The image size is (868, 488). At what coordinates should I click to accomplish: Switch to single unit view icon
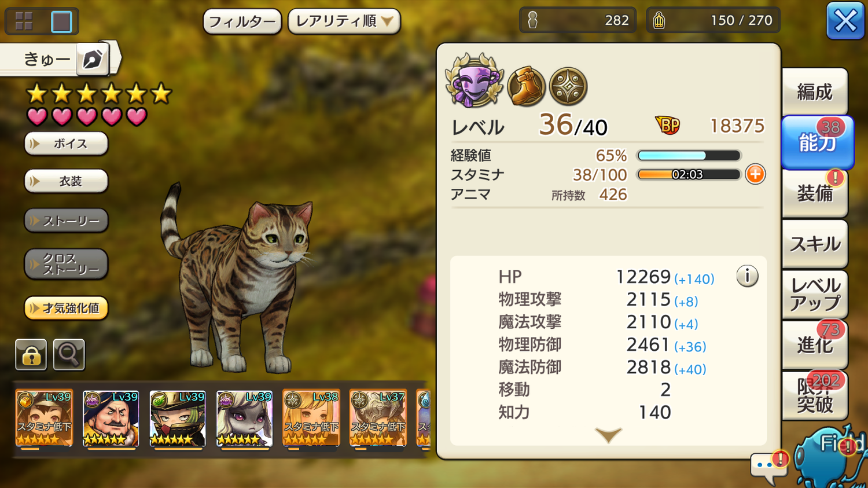coord(61,21)
